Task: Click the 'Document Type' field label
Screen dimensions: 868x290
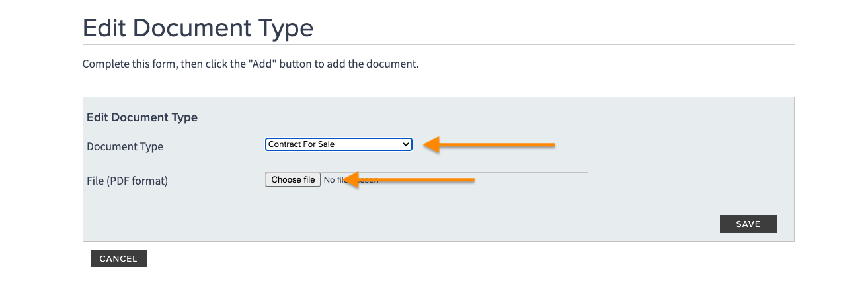Action: pyautogui.click(x=125, y=146)
